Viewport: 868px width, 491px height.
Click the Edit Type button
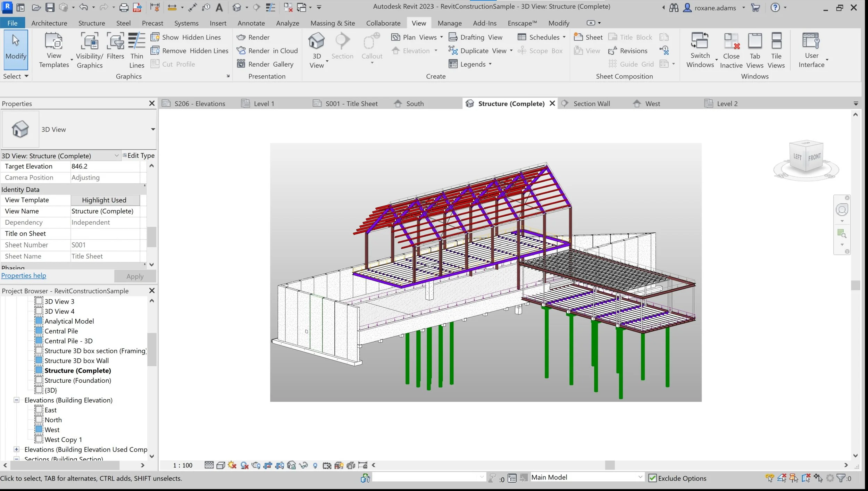[x=139, y=156]
